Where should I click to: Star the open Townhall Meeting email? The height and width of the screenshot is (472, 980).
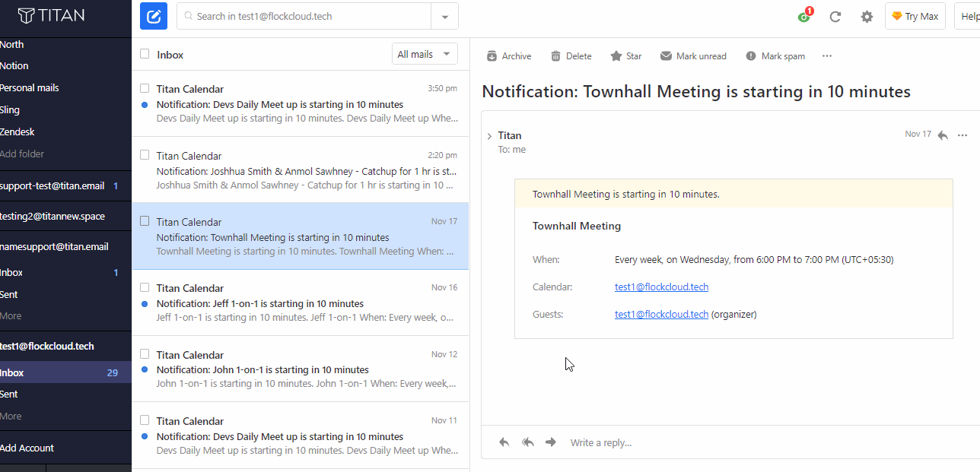(x=626, y=56)
